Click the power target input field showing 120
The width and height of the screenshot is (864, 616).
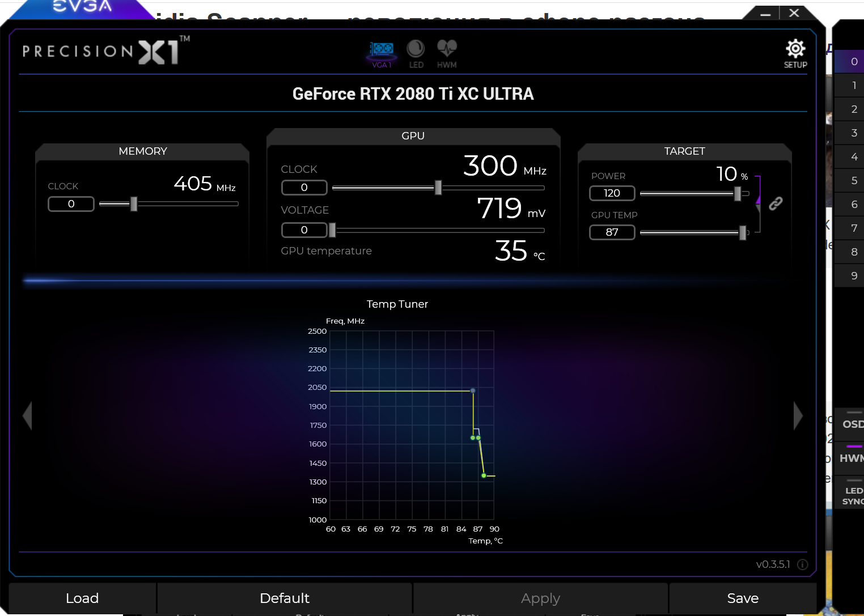(x=612, y=193)
